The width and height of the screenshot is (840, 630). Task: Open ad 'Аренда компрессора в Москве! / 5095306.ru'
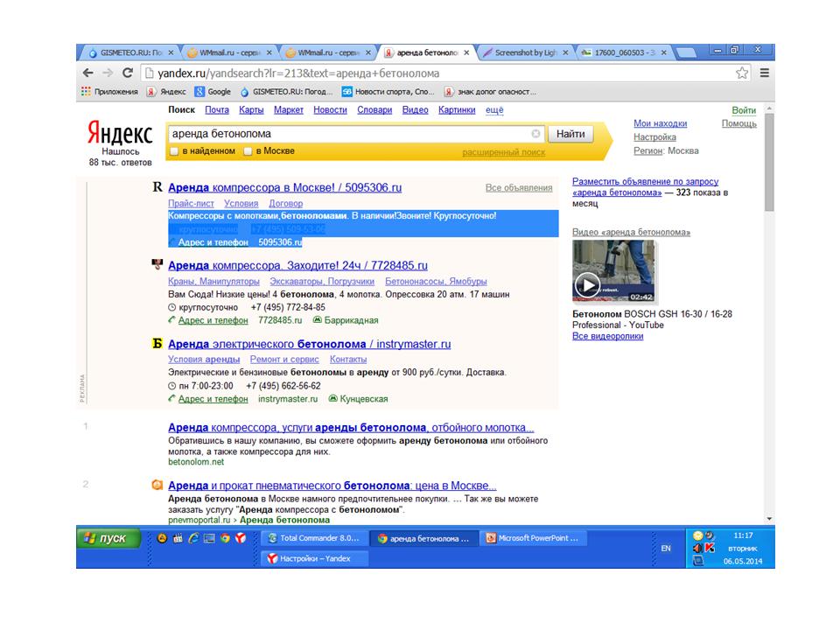(285, 188)
